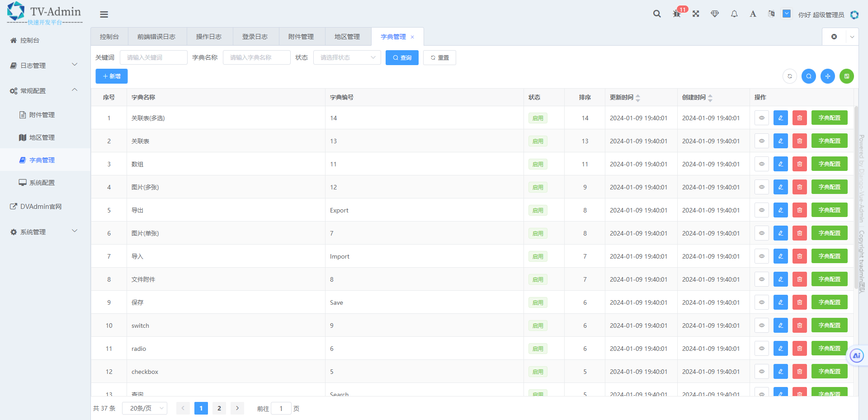Focus the 字典名称 input field
The height and width of the screenshot is (420, 868).
(257, 57)
